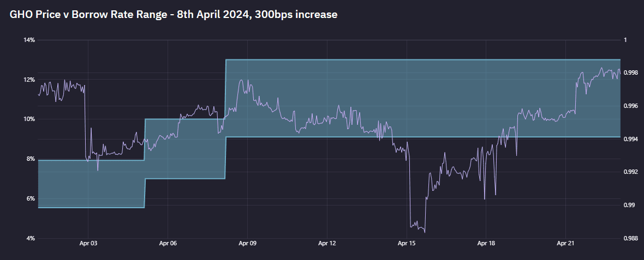Select the Apr 06 date tick label
The height and width of the screenshot is (260, 644).
coord(168,244)
